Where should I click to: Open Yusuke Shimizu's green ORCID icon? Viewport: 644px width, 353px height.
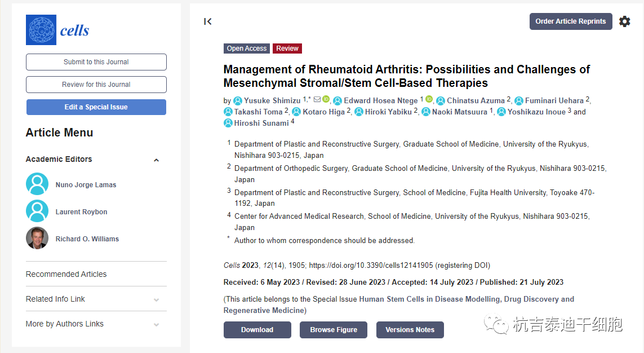(326, 100)
